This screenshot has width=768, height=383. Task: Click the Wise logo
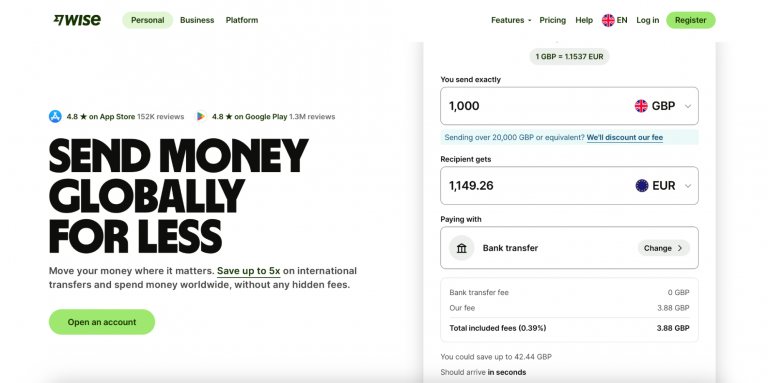77,20
